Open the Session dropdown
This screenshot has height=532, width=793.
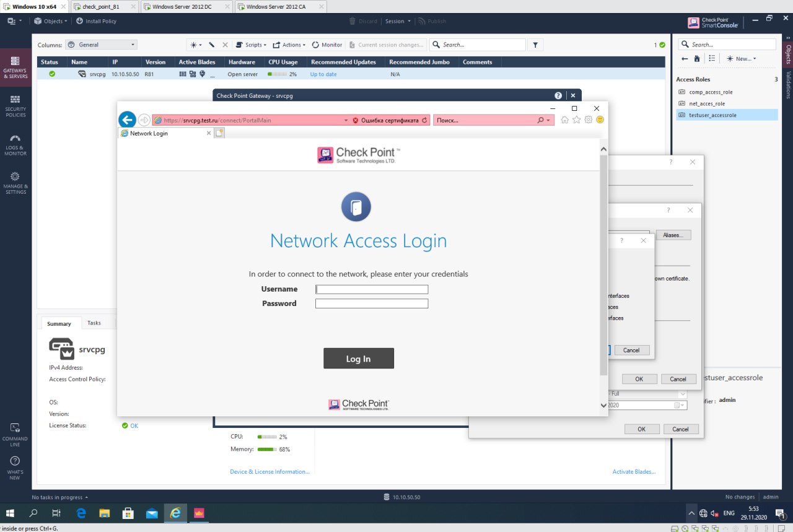tap(398, 21)
